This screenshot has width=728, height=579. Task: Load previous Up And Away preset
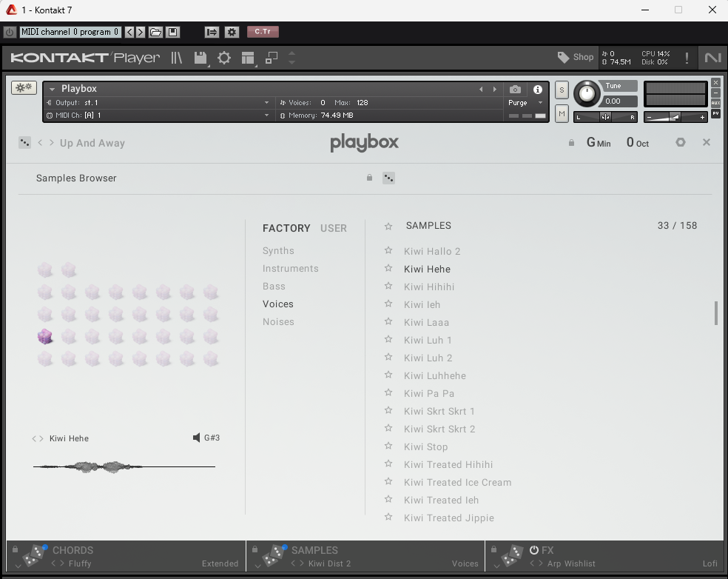tap(40, 143)
